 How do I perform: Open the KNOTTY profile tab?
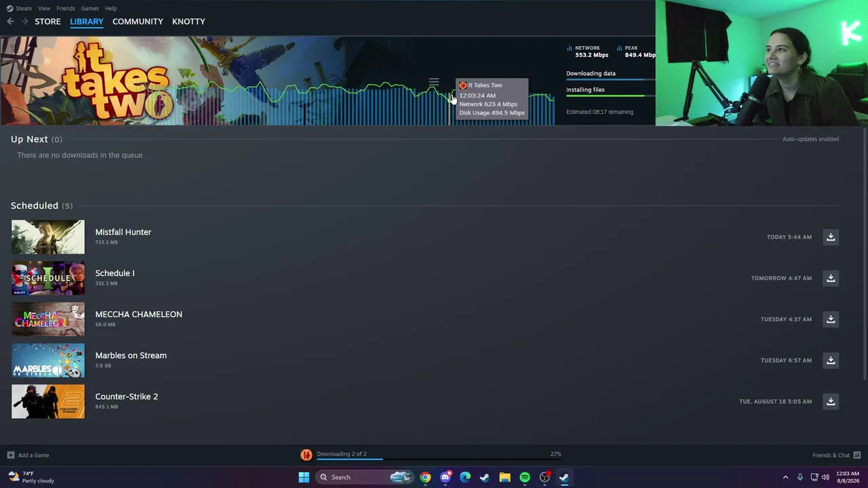point(189,22)
